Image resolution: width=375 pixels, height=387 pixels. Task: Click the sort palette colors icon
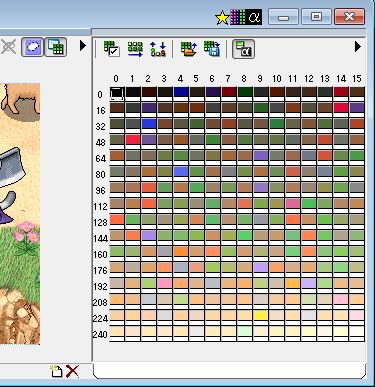158,49
